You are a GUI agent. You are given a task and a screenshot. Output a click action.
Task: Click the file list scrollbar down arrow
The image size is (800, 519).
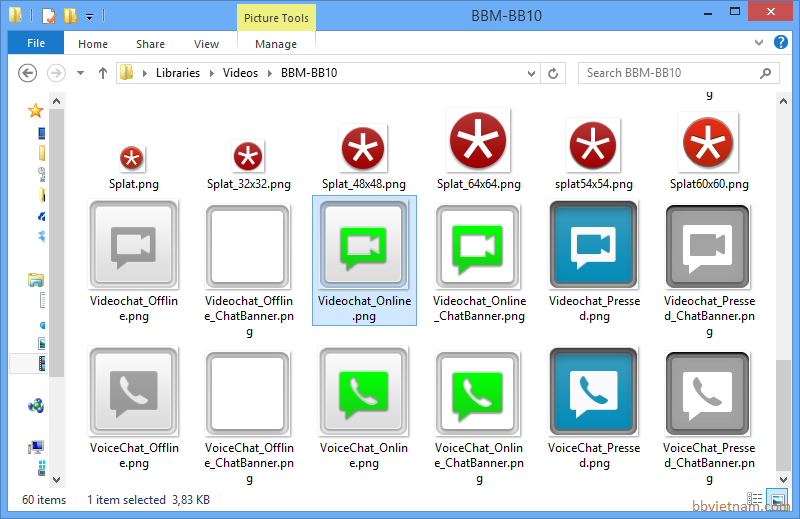783,479
